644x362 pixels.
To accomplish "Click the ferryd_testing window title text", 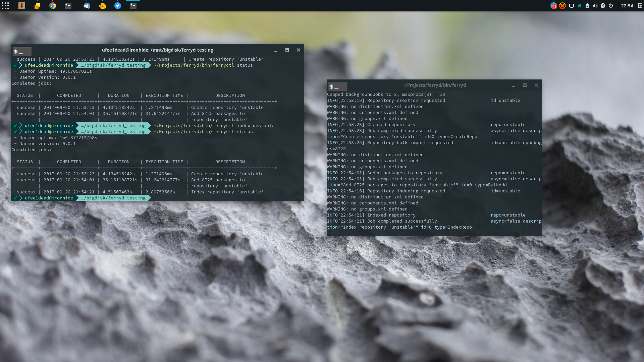I will tap(158, 50).
